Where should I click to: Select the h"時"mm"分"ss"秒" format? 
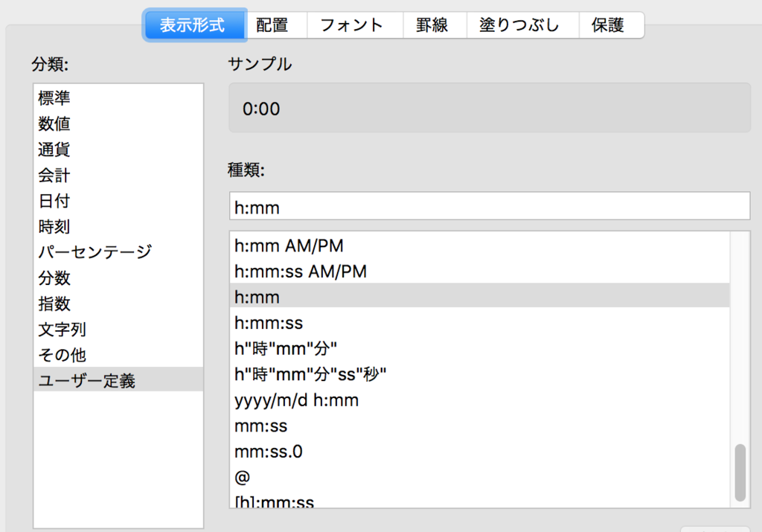click(480, 374)
